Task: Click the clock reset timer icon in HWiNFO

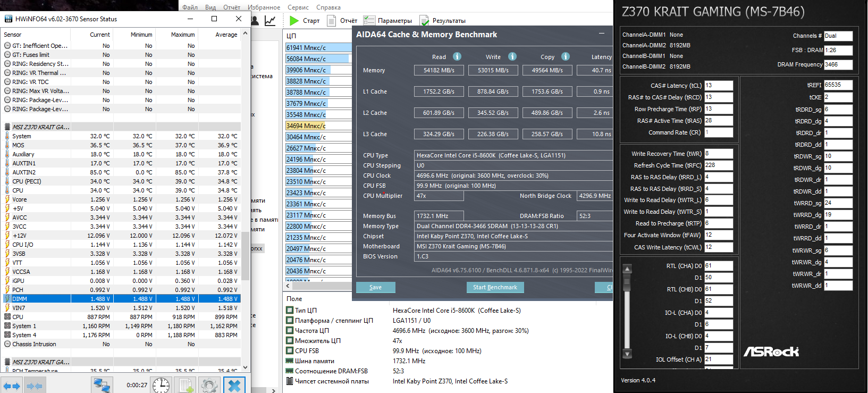Action: click(161, 386)
